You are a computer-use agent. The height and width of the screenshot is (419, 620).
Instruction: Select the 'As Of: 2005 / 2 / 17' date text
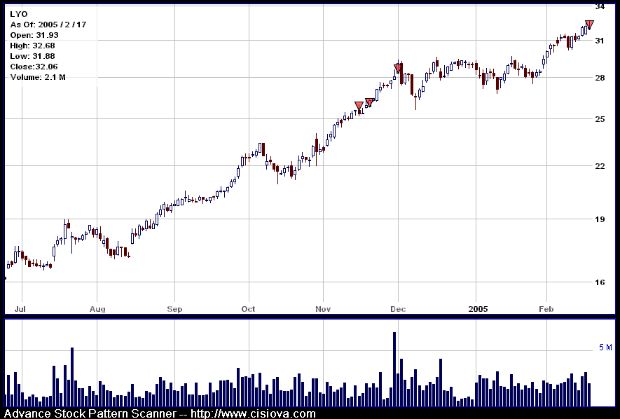click(48, 25)
